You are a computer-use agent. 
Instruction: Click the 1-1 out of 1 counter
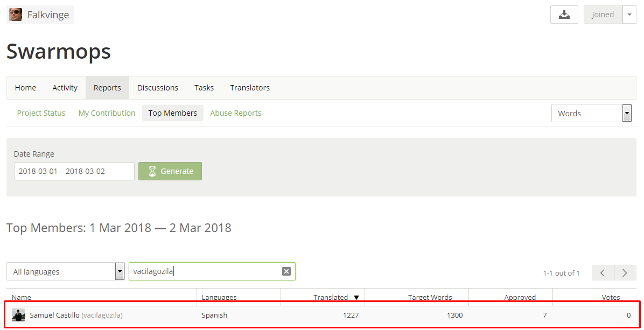click(x=561, y=273)
